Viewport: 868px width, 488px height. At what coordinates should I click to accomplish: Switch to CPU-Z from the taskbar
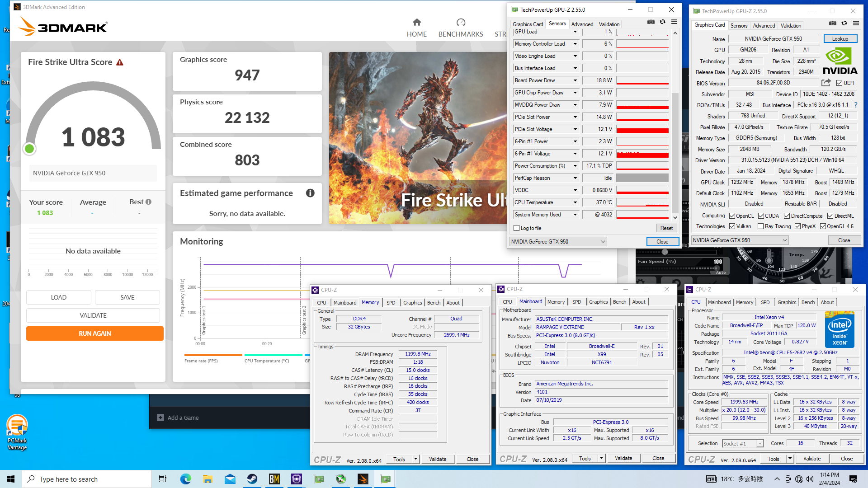tap(296, 479)
